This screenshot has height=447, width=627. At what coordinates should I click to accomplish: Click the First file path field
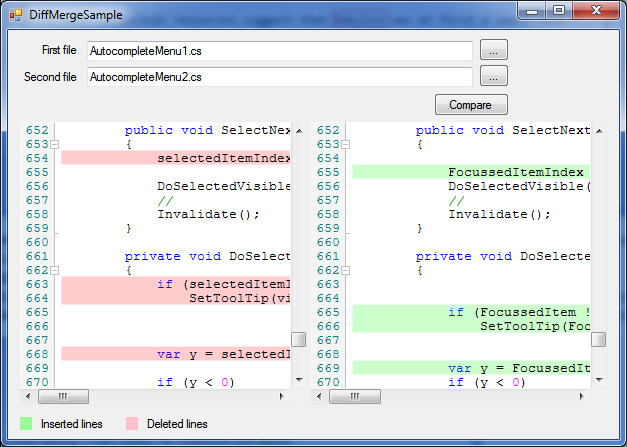278,50
